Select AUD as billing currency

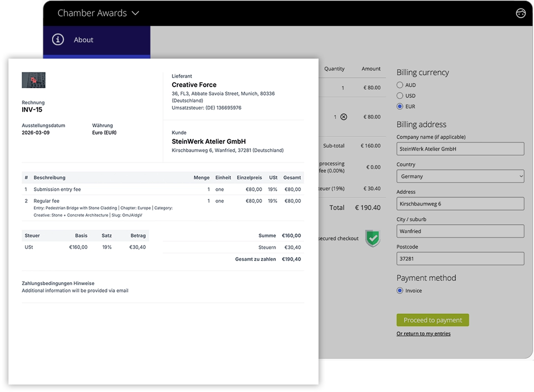(399, 85)
